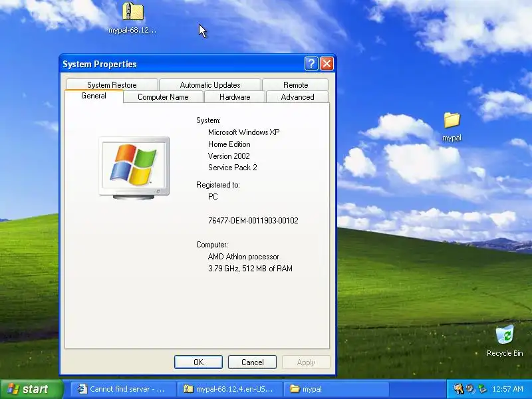Viewport: 532px width, 399px height.
Task: Click the 'Registered to:' label
Action: click(218, 185)
